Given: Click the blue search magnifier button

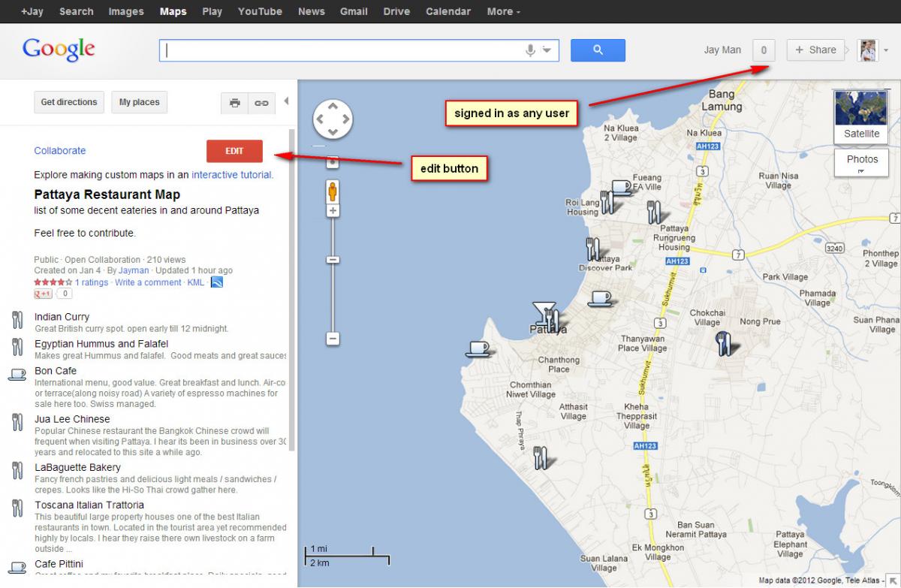Looking at the screenshot, I should point(598,50).
